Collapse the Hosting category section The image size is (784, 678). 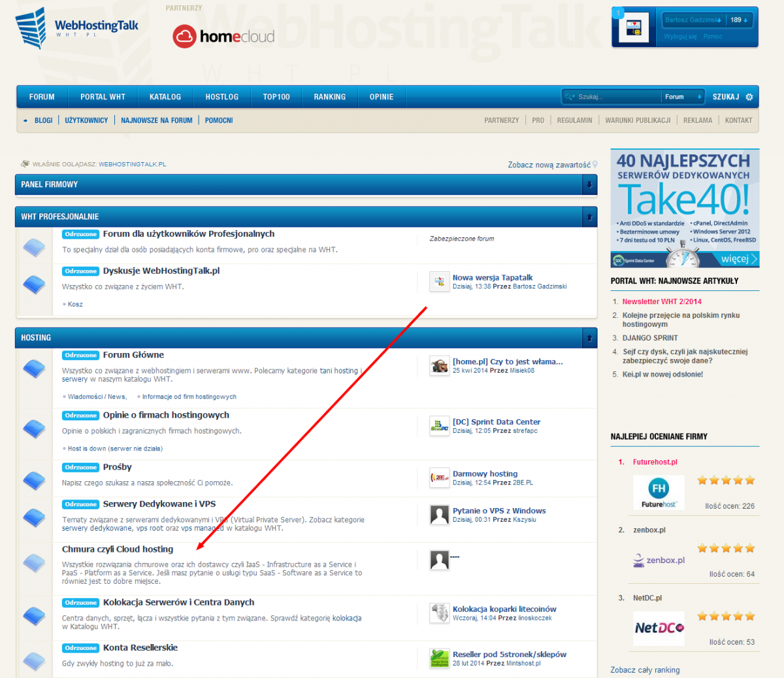click(589, 338)
